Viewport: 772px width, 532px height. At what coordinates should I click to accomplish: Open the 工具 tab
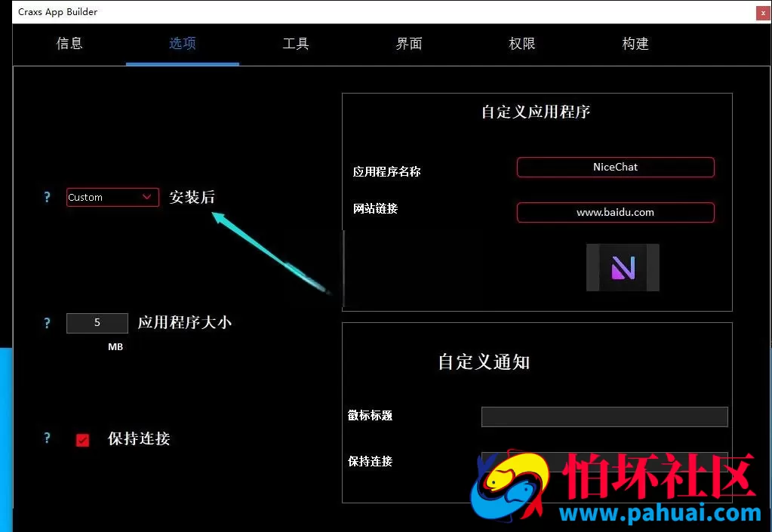295,44
